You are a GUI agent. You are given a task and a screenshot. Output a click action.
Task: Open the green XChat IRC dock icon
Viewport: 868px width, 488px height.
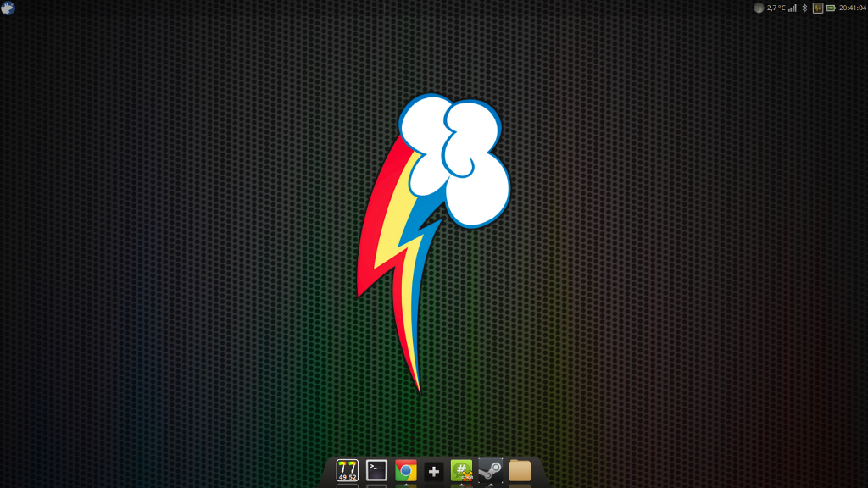tap(462, 470)
